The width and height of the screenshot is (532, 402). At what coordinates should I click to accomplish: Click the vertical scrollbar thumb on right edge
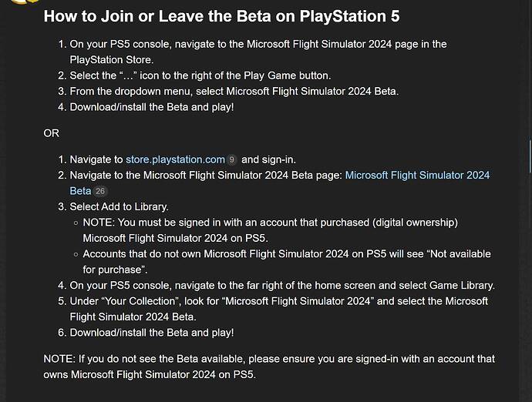tap(530, 156)
